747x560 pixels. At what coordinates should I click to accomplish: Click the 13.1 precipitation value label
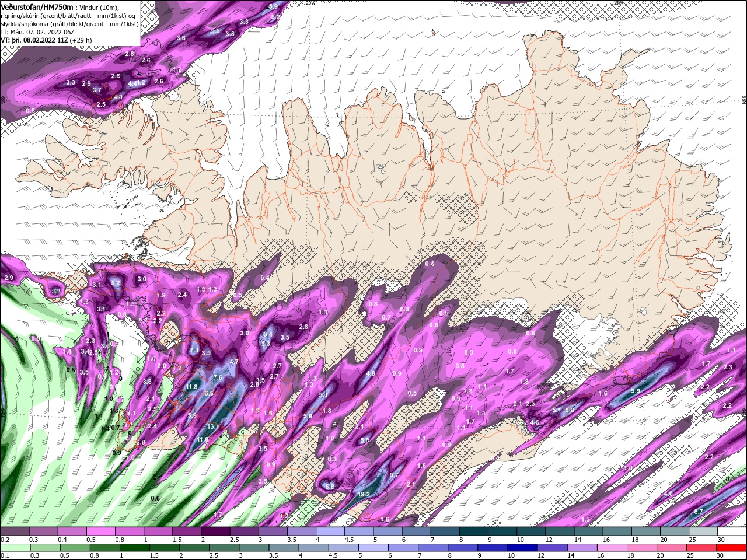point(213,426)
